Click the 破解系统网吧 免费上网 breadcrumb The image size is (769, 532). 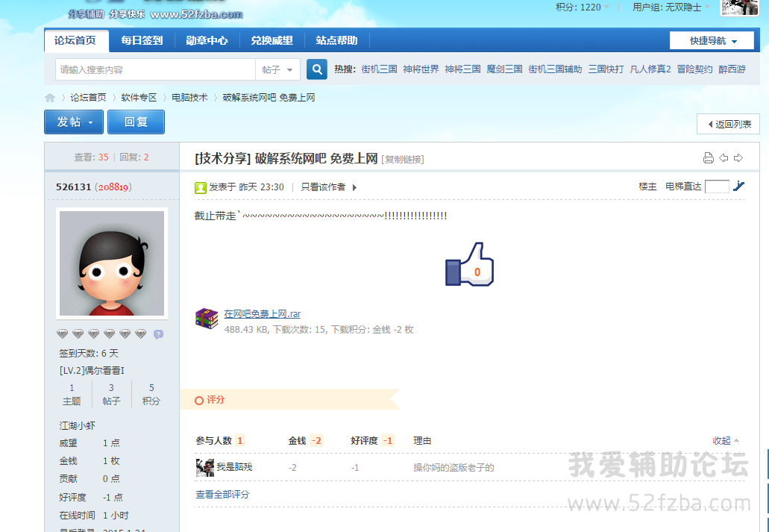269,98
